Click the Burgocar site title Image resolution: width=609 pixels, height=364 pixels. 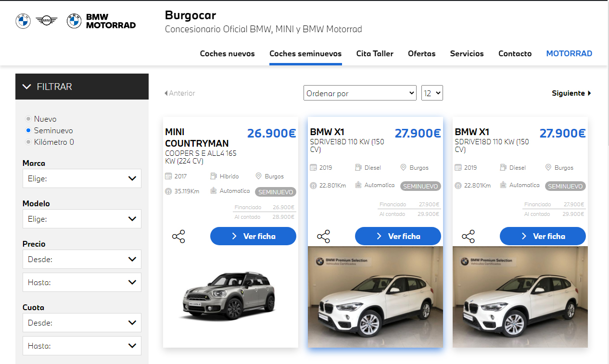190,15
